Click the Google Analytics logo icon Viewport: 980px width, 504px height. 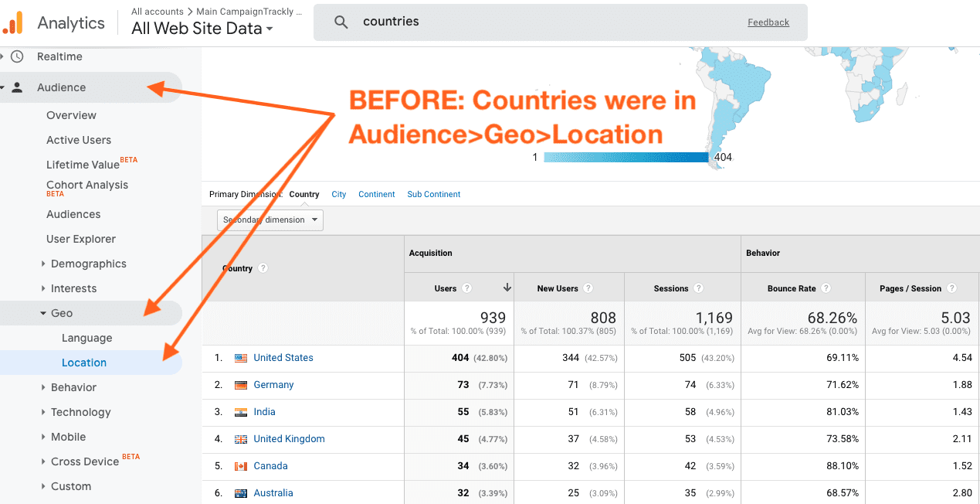tap(14, 22)
